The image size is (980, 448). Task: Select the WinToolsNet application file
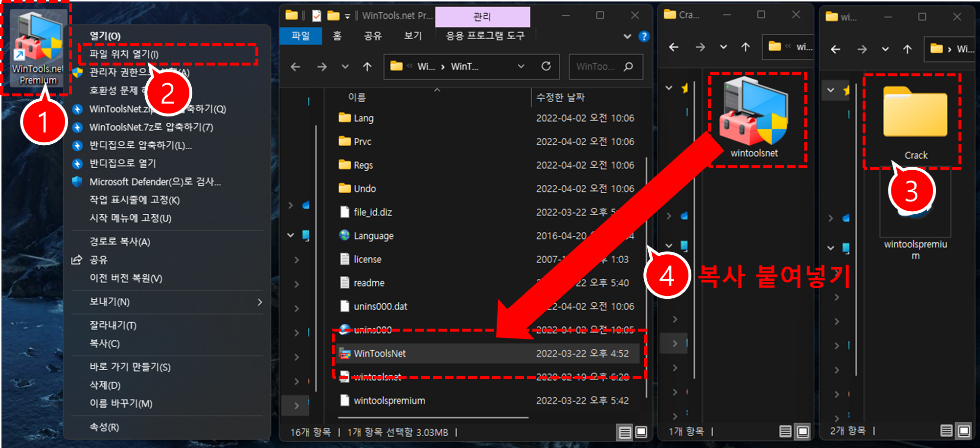point(487,353)
